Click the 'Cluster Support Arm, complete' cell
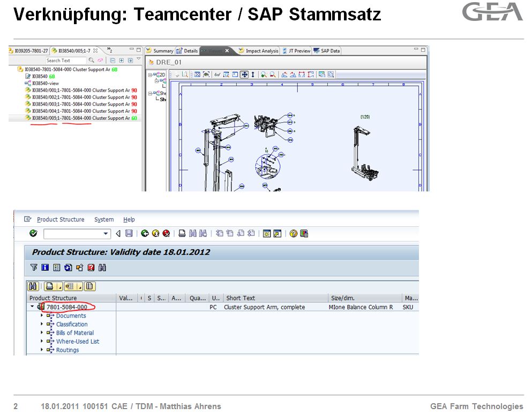Screen dimensions: 532x415 coord(264,307)
